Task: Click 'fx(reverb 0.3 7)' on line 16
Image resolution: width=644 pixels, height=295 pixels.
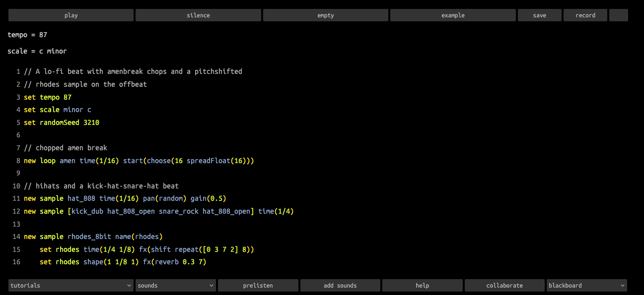Action: click(175, 262)
